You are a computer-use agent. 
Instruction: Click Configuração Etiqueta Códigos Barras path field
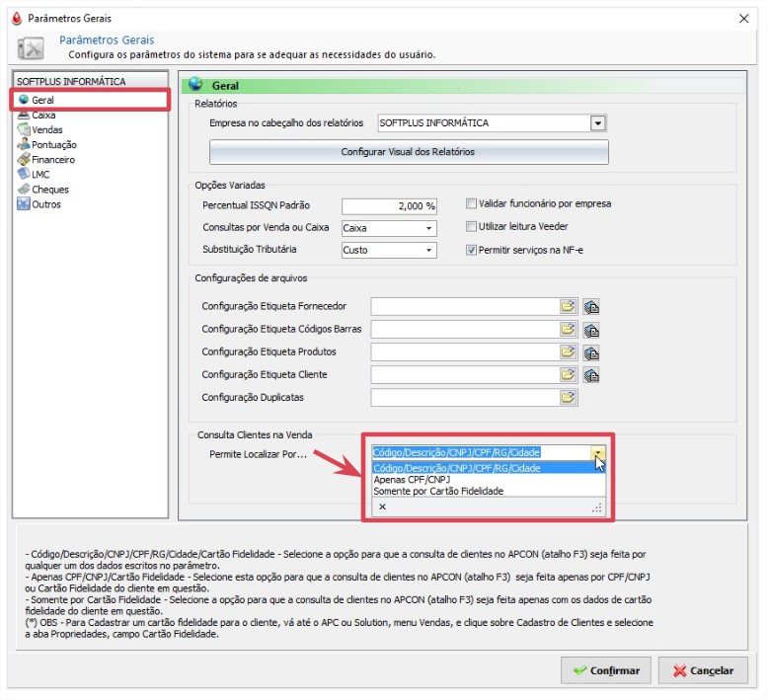pos(465,329)
